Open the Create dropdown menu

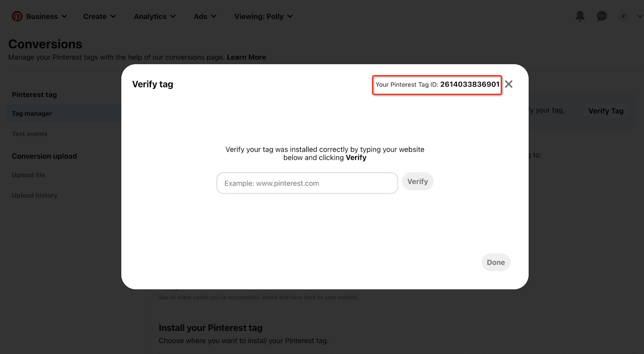(x=99, y=16)
